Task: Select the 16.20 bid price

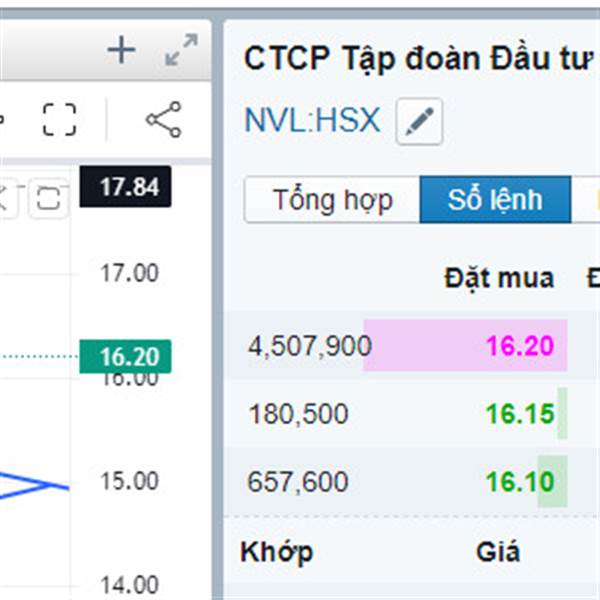Action: pos(520,346)
